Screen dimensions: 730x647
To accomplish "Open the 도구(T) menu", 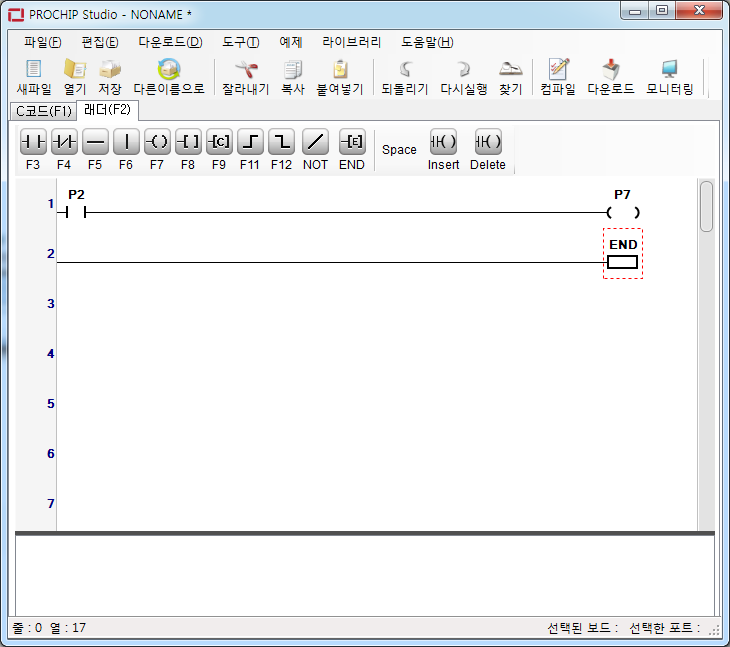I will coord(240,42).
